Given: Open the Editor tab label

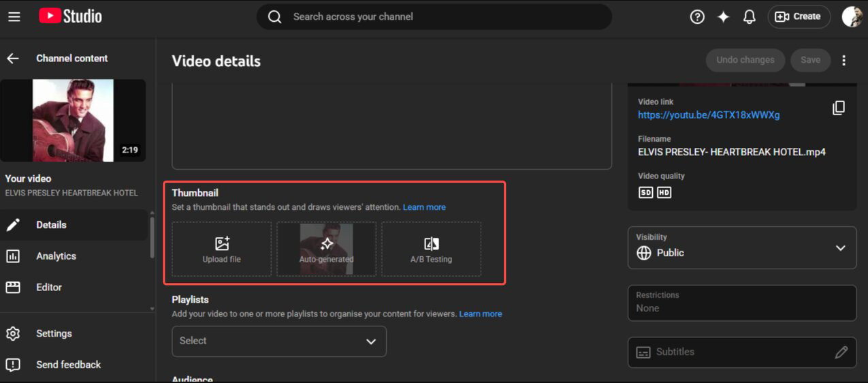Looking at the screenshot, I should coord(49,288).
